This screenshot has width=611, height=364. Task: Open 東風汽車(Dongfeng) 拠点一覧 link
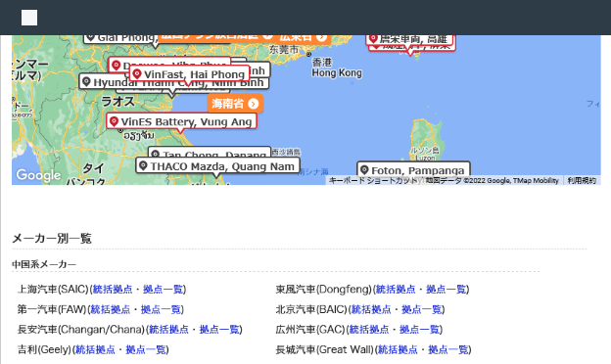click(x=446, y=290)
